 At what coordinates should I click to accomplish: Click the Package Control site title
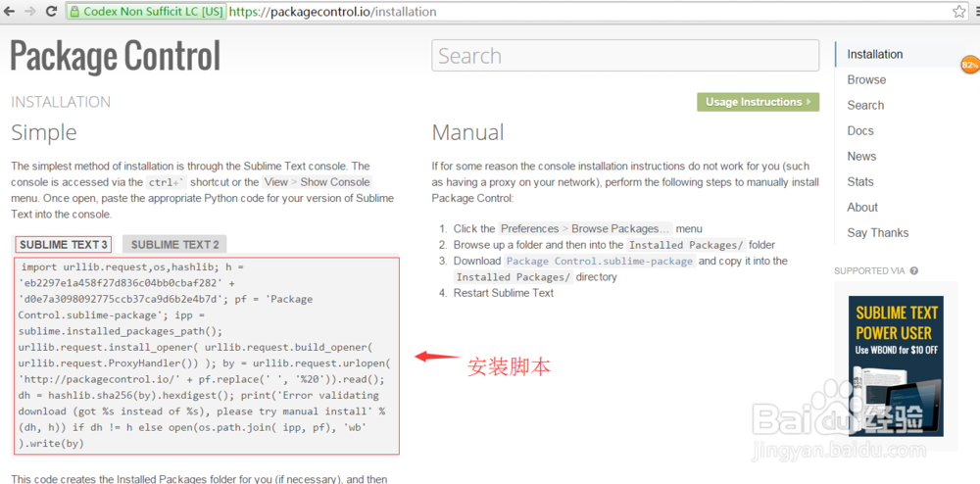(x=116, y=56)
